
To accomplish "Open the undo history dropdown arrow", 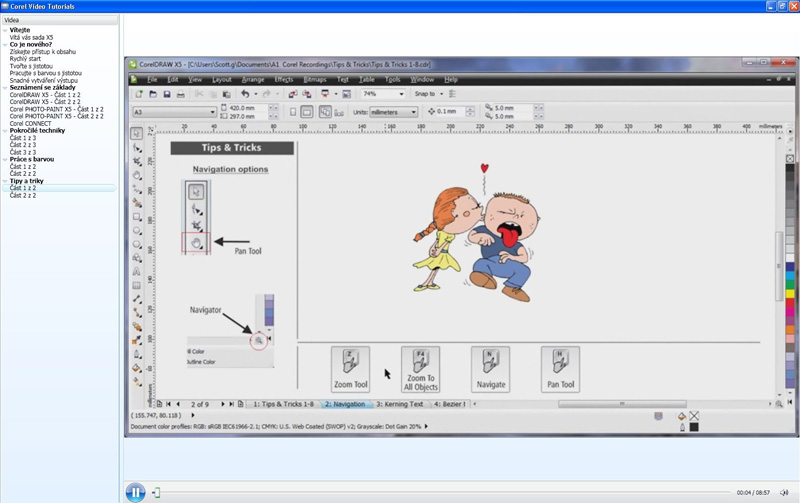I will pos(256,94).
